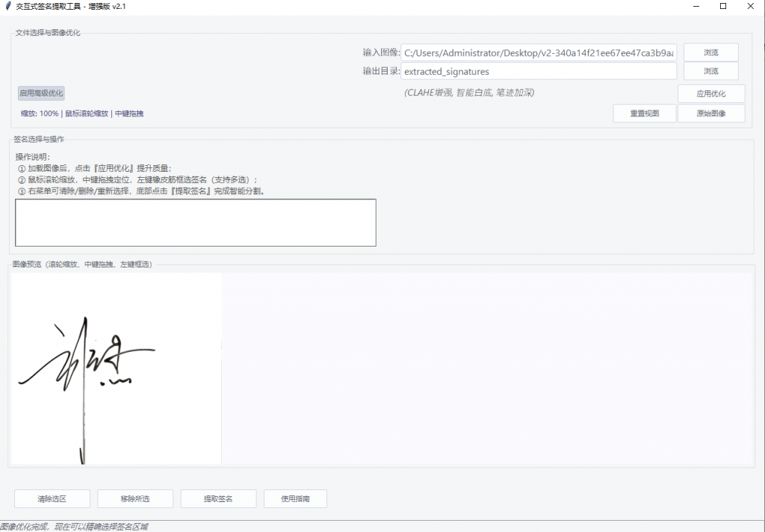The width and height of the screenshot is (765, 532).
Task: Click 提取签名 to extract the signature
Action: (218, 498)
